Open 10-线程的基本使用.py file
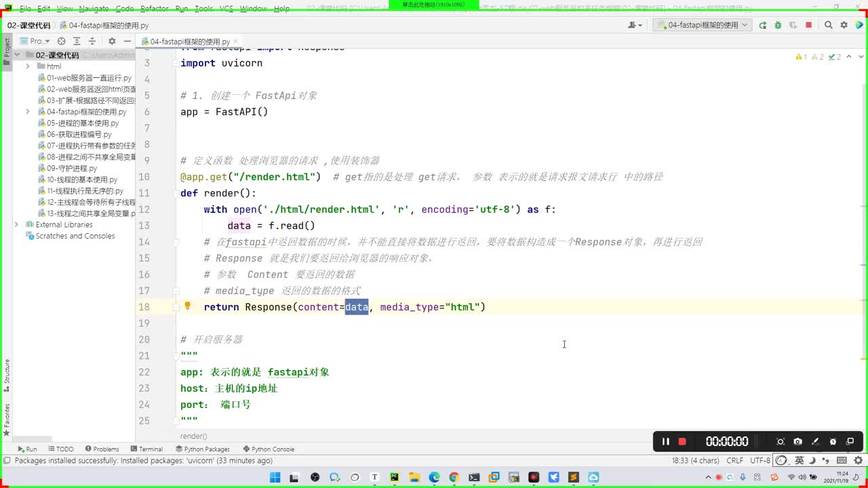 pos(77,180)
